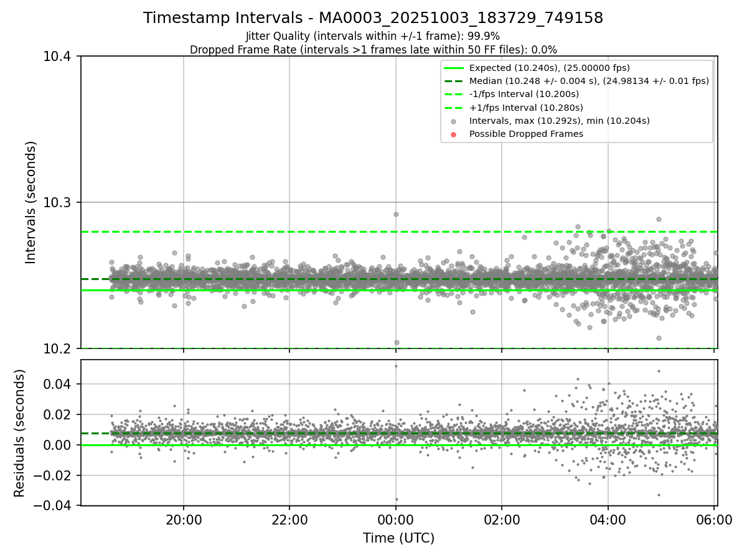Click the "Expected (10.240s), (25.00000 fps)" legend entry
The width and height of the screenshot is (747, 560).
pyautogui.click(x=550, y=68)
